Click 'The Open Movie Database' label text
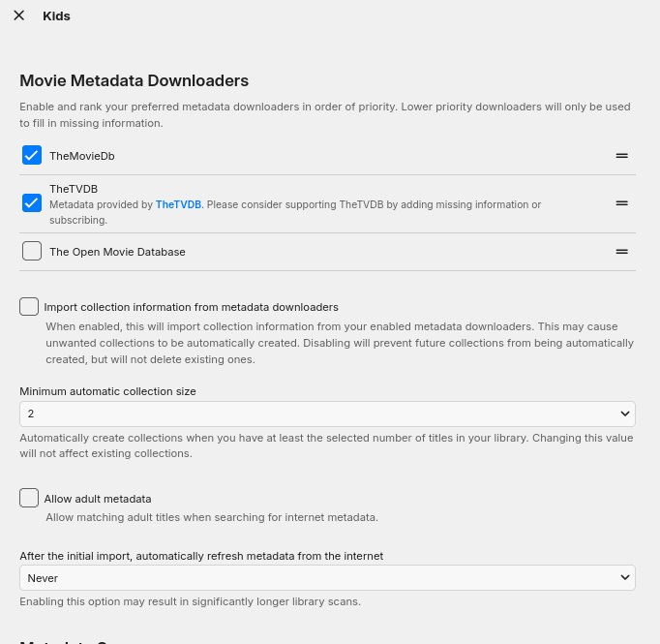This screenshot has width=660, height=644. point(117,252)
